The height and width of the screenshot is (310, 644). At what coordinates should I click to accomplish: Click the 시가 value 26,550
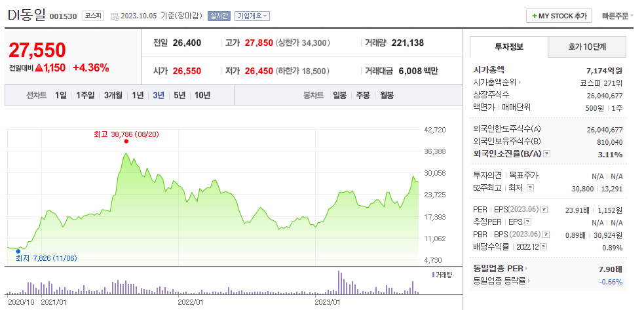tap(187, 71)
